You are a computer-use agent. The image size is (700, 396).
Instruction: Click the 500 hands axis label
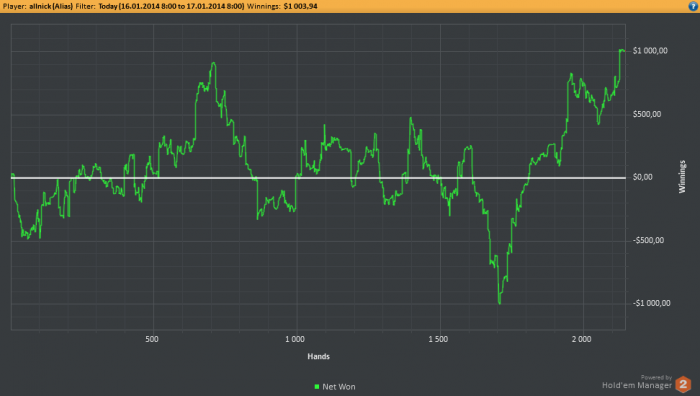[x=152, y=339]
